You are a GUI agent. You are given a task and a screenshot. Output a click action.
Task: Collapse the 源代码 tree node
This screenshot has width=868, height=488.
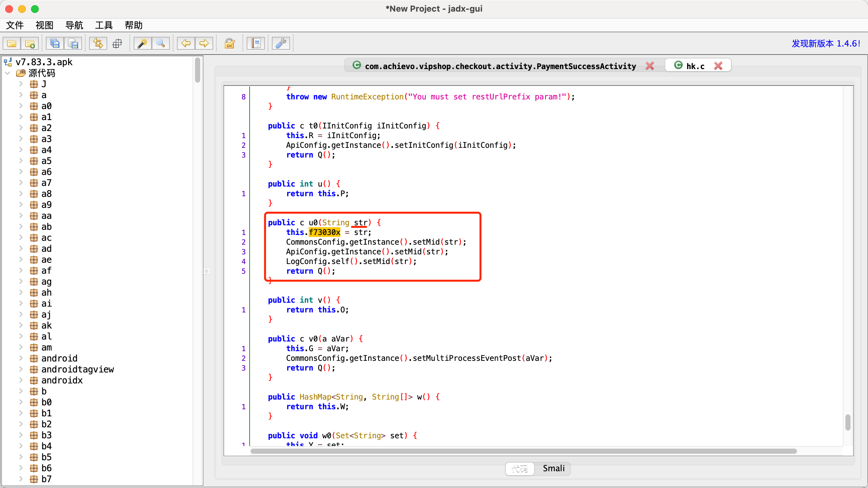(8, 73)
